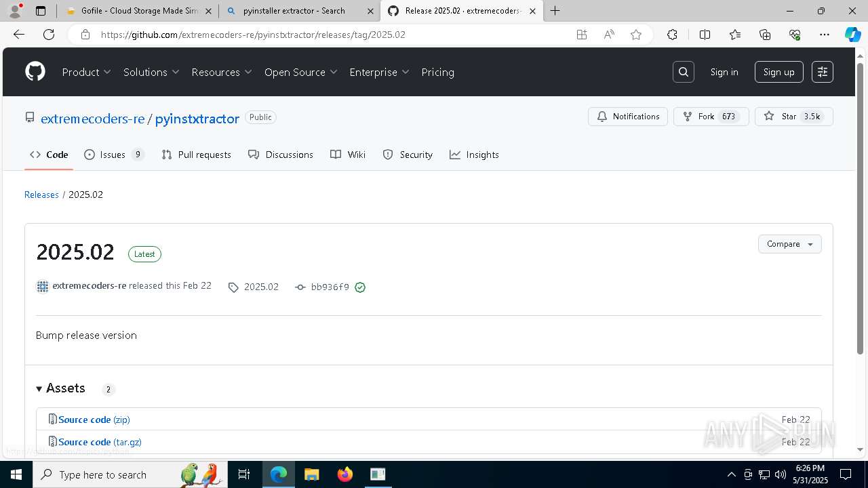Open the Insights tab
The width and height of the screenshot is (868, 488).
point(474,155)
